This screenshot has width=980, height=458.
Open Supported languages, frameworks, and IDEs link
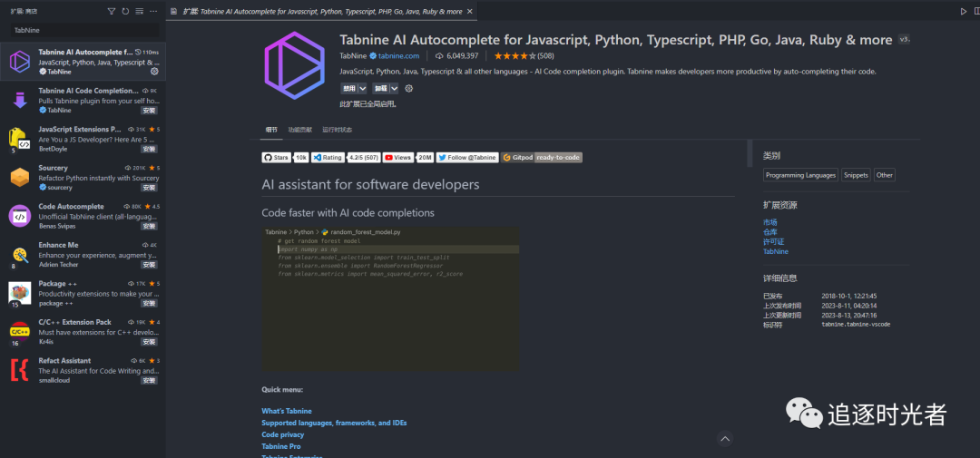[334, 423]
